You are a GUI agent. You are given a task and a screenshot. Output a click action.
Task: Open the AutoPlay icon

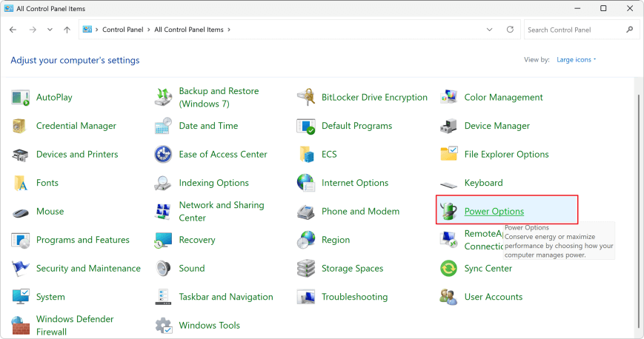20,98
